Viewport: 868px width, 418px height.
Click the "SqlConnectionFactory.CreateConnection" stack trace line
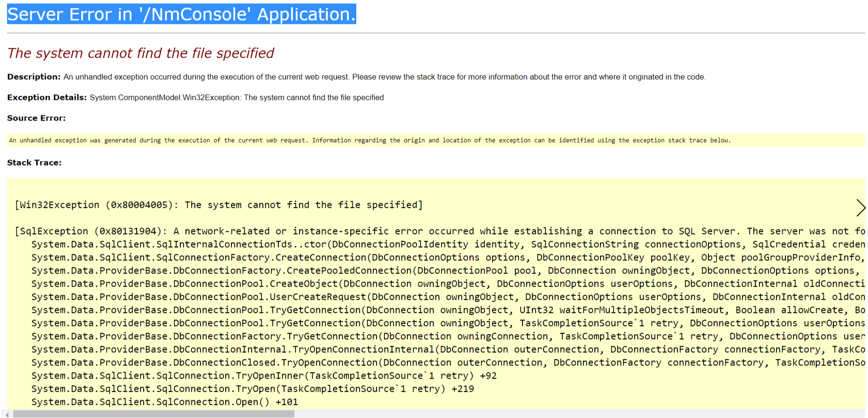448,258
